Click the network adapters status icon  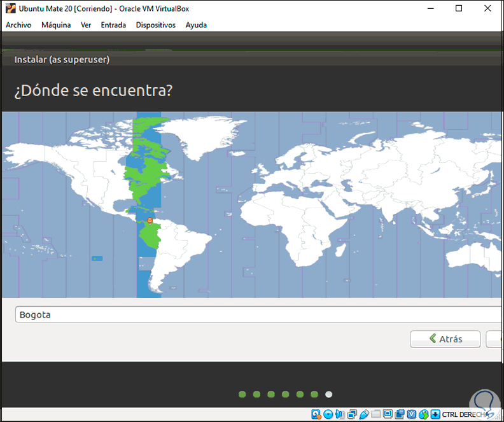352,414
